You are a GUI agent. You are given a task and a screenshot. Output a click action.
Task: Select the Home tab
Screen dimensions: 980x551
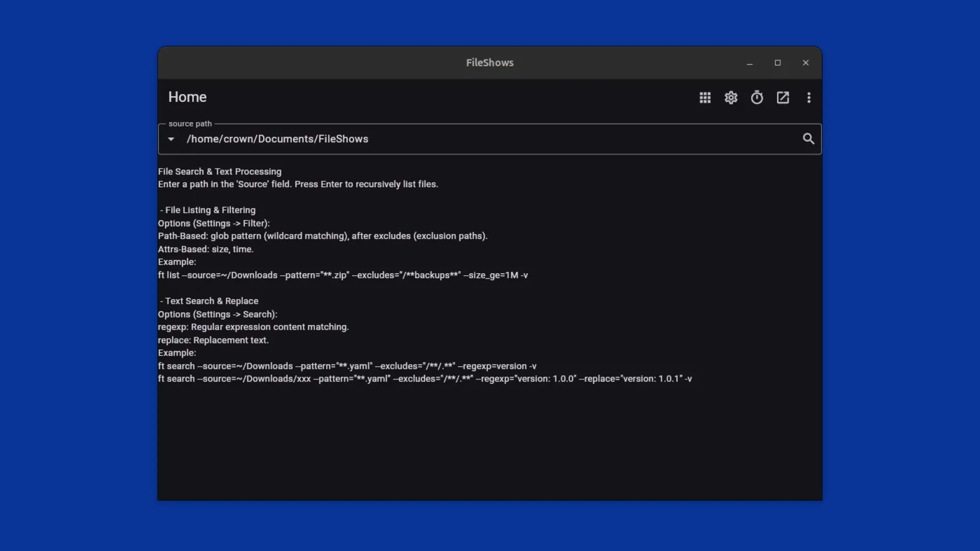click(x=187, y=97)
